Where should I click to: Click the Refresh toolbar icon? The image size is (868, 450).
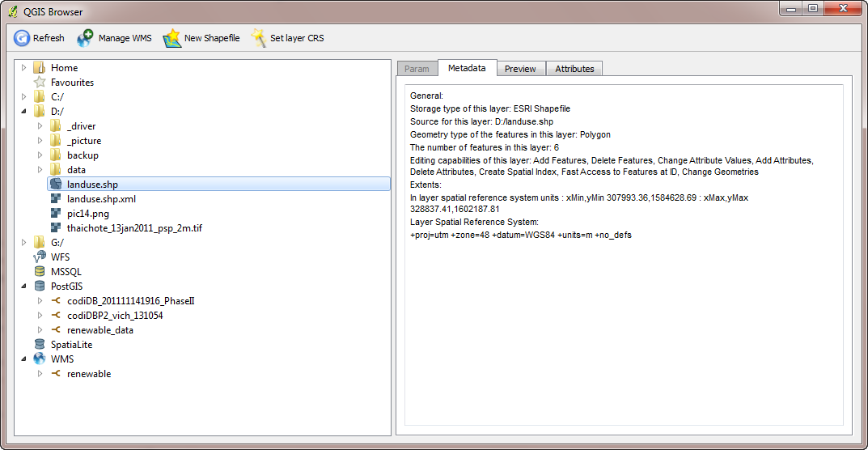pos(22,38)
